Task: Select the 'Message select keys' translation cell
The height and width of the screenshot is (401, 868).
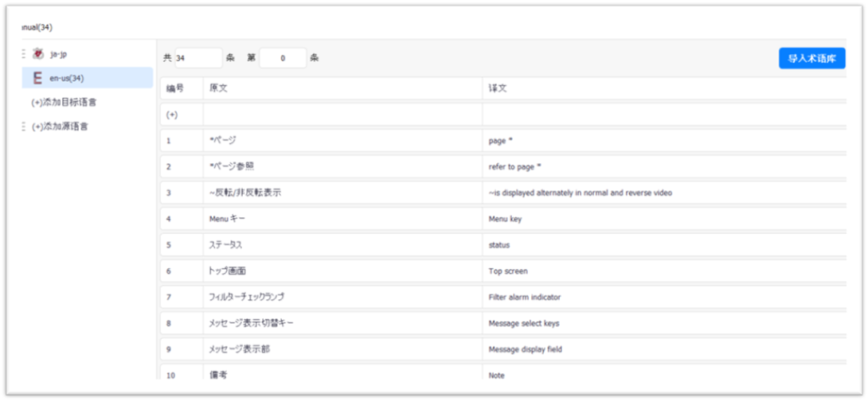Action: [523, 323]
